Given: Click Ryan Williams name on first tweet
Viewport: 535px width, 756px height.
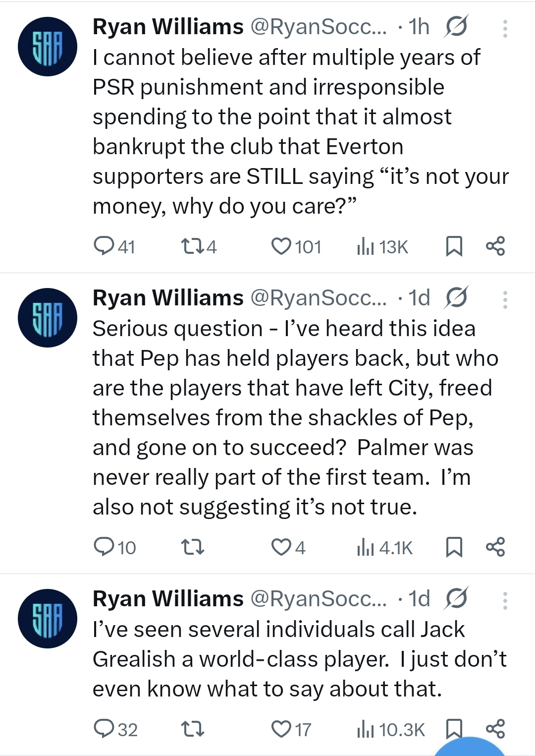Looking at the screenshot, I should (168, 27).
